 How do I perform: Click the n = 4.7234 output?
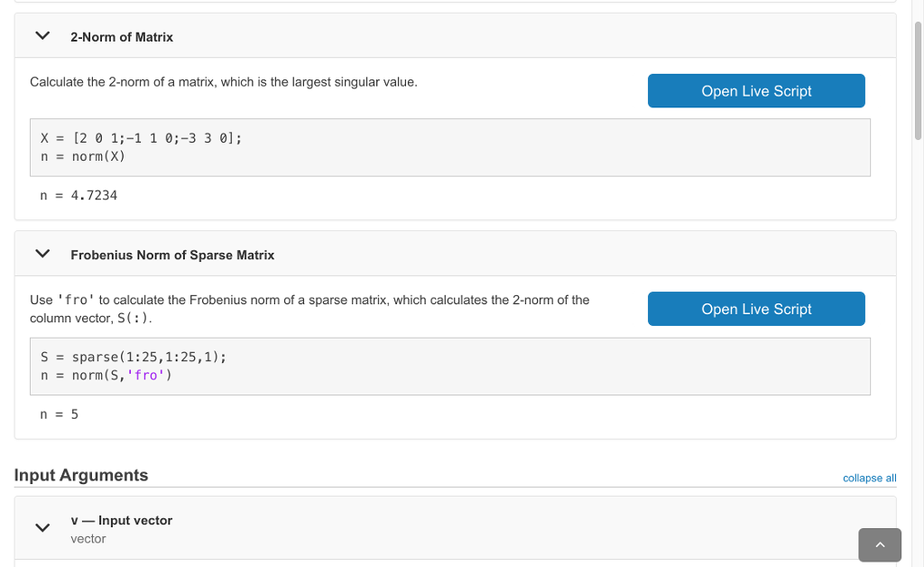point(79,195)
